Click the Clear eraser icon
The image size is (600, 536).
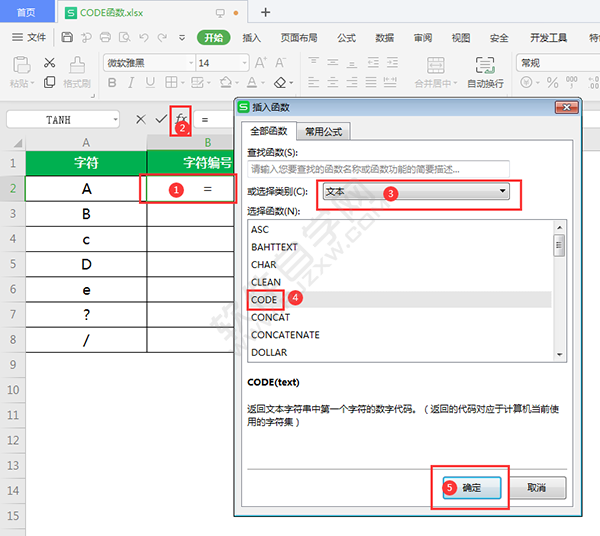coord(280,82)
